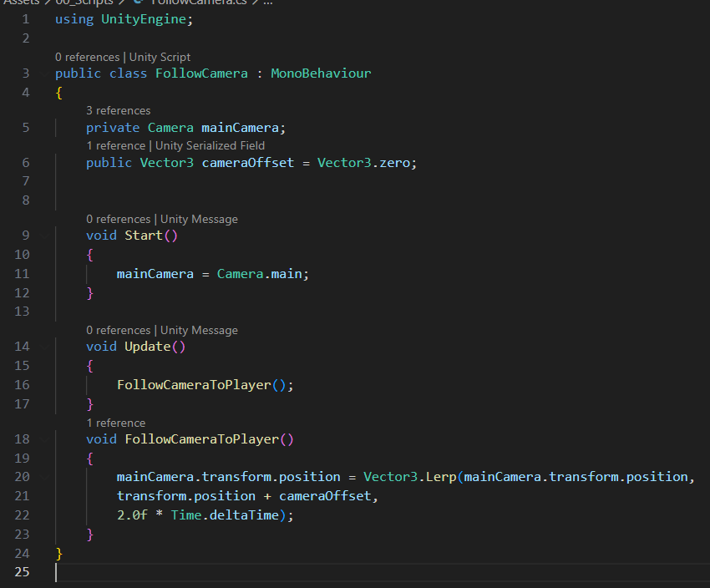Click 'transform.position' on line 21
The height and width of the screenshot is (588, 710).
pos(186,496)
